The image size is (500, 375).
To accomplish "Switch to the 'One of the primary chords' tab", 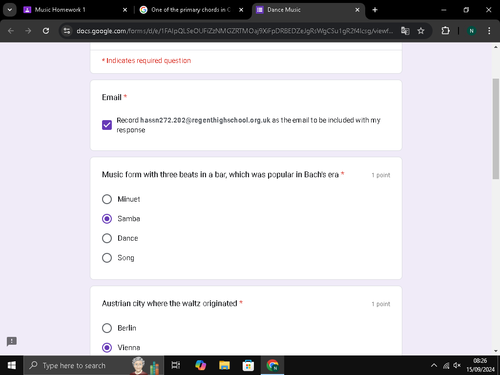I will (x=191, y=10).
